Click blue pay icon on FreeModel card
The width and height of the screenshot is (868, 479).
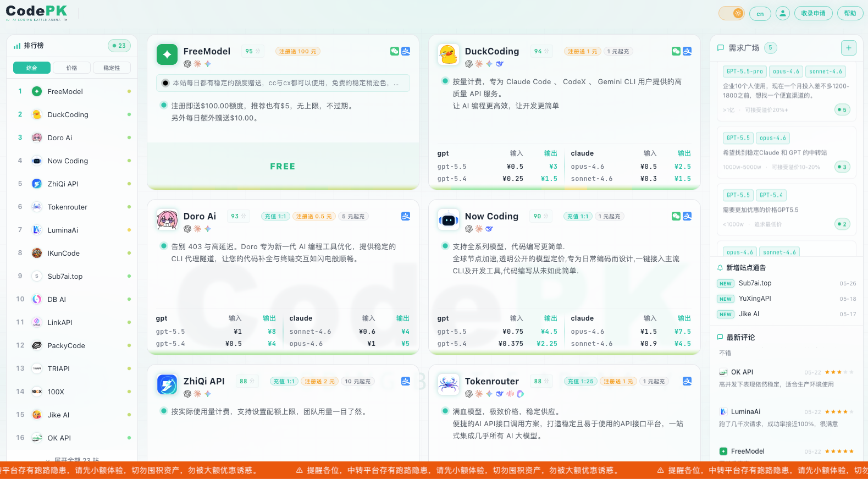(x=406, y=51)
